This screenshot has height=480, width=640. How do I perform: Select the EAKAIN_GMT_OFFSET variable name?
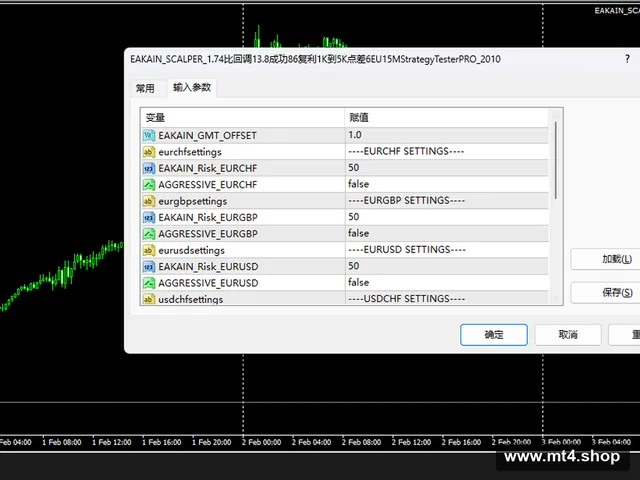207,136
